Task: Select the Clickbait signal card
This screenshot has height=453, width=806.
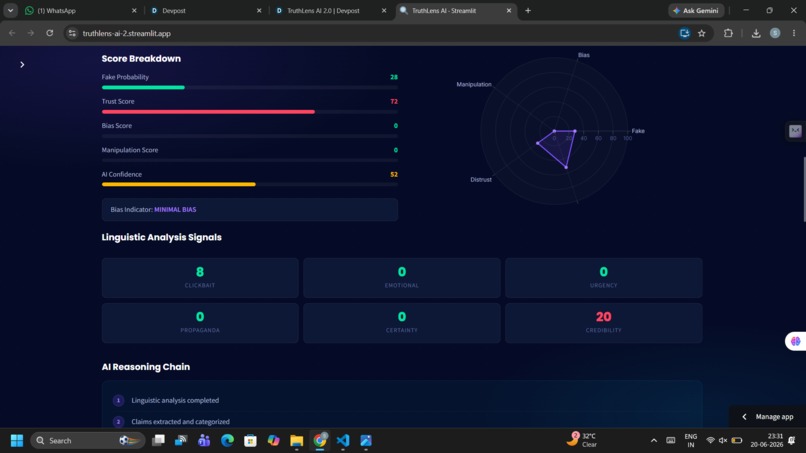Action: point(200,278)
